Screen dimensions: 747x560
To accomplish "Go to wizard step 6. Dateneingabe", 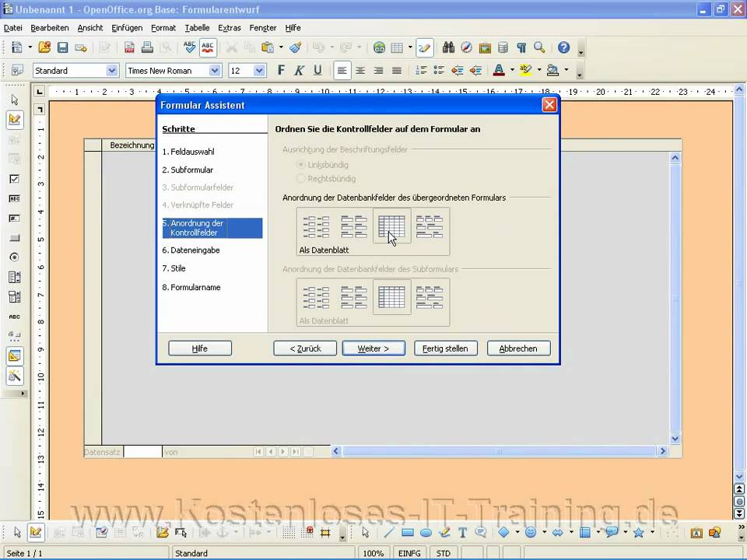I will 191,250.
